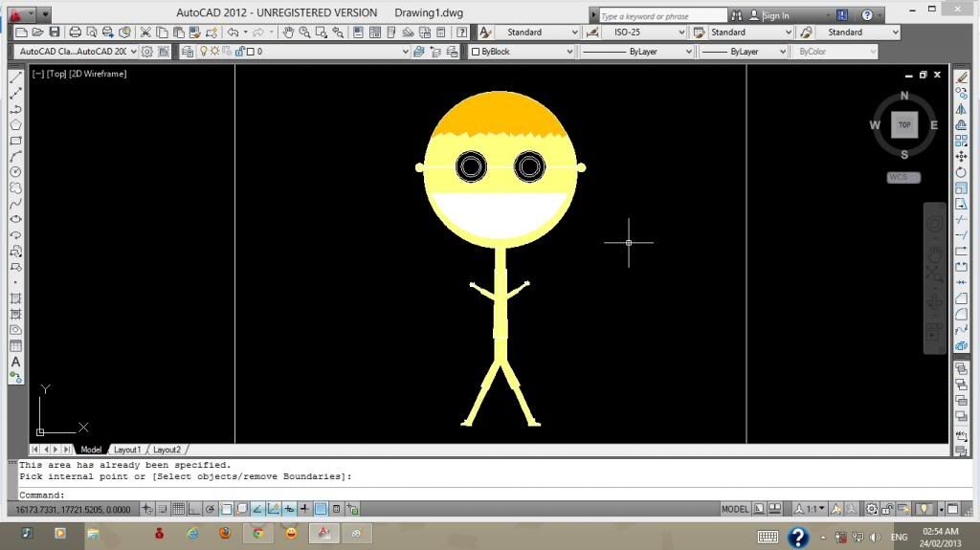Click the Cut scissors icon

tap(145, 32)
